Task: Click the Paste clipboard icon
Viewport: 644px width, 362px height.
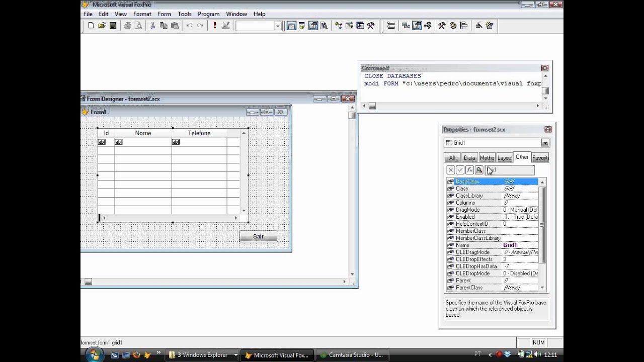Action: (175, 26)
